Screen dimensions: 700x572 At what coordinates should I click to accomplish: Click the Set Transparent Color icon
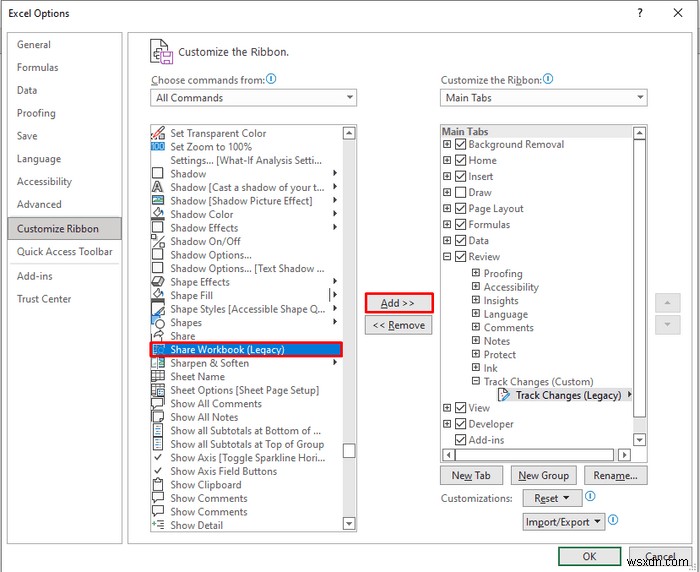158,133
